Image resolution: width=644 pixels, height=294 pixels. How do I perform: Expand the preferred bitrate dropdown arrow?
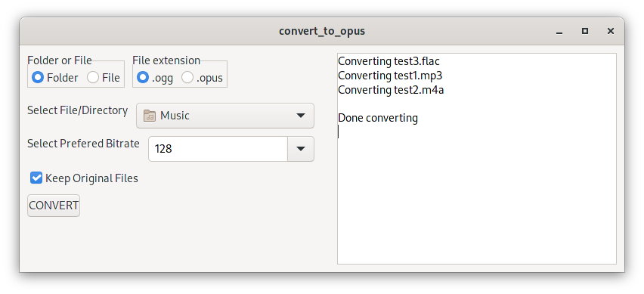point(301,149)
